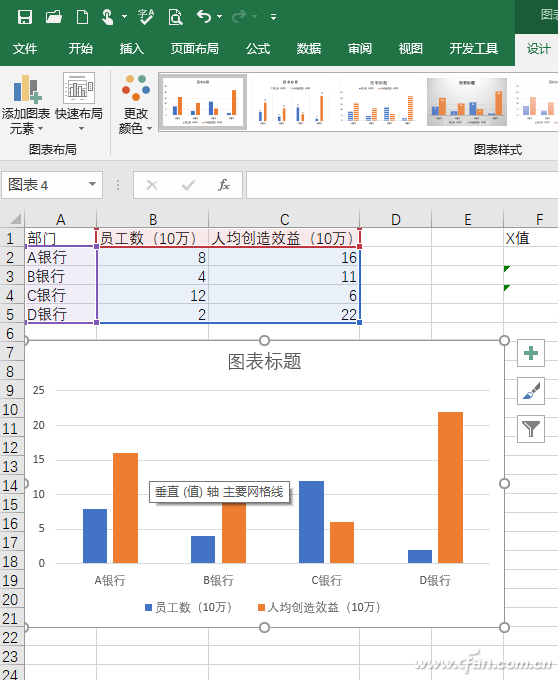The height and width of the screenshot is (680, 558).
Task: Select cell A2 A银行
Action: [61, 257]
